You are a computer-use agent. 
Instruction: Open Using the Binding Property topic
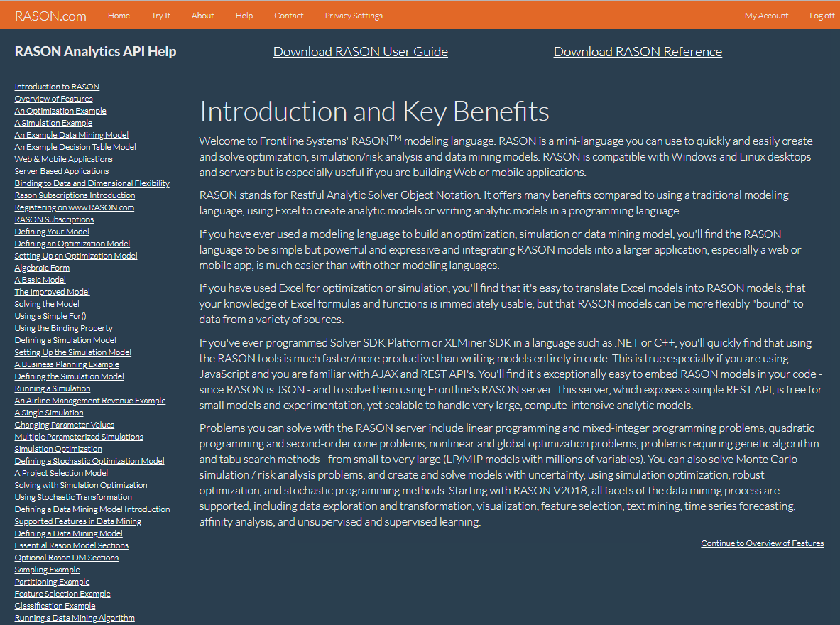tap(63, 328)
